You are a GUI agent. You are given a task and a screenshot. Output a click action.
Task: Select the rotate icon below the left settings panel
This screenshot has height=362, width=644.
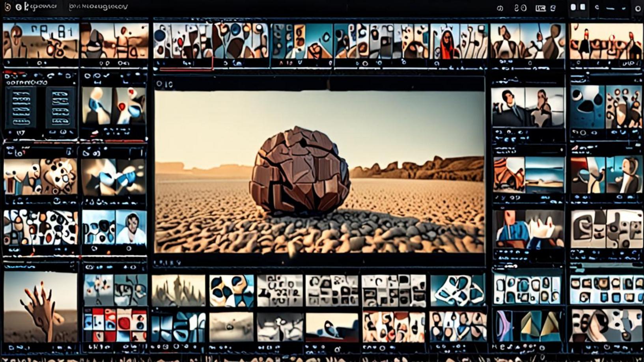point(63,132)
